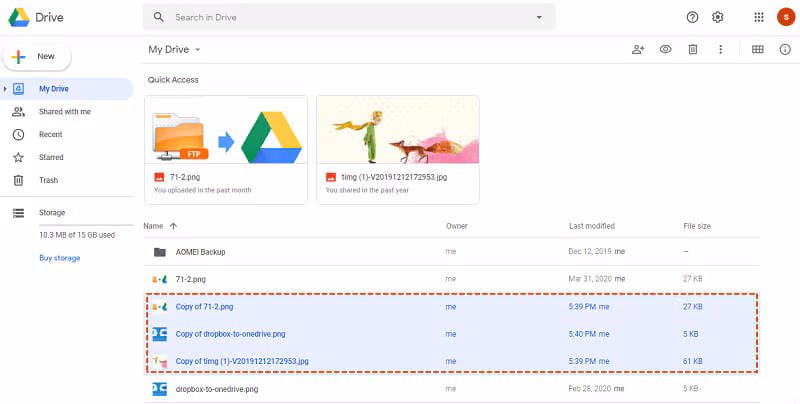Open the Settings gear icon
The image size is (800, 404).
point(717,17)
